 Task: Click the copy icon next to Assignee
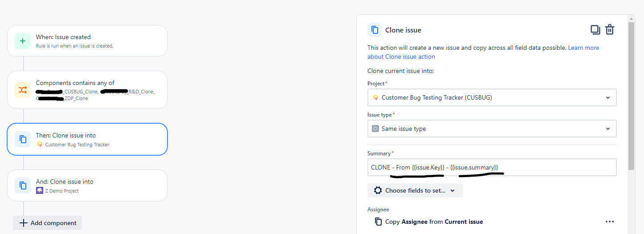click(379, 222)
